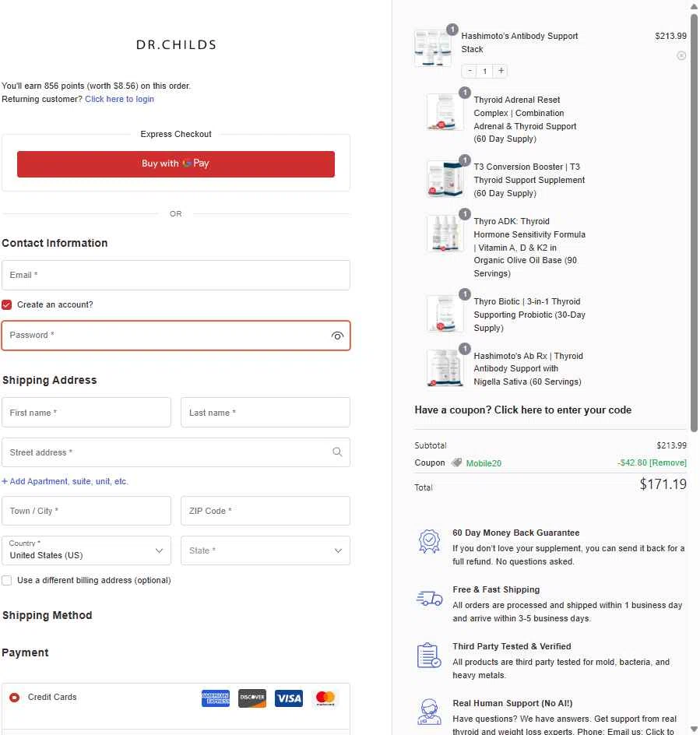Click the Visa card icon
This screenshot has width=700, height=735.
pos(288,698)
